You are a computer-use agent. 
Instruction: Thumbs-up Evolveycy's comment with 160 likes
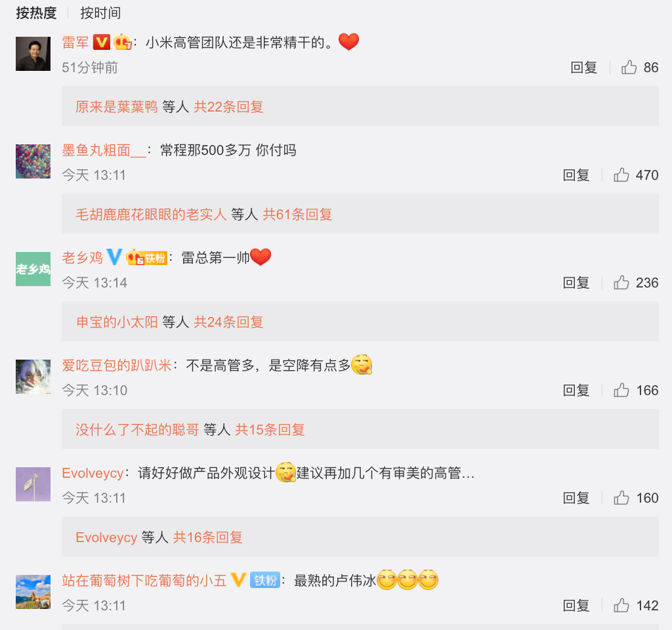(x=621, y=498)
